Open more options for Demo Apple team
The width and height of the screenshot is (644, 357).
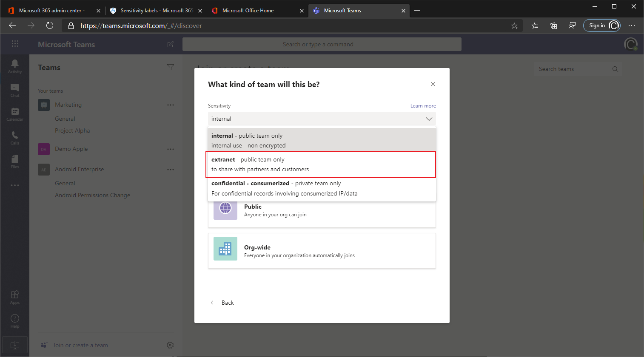pyautogui.click(x=171, y=149)
